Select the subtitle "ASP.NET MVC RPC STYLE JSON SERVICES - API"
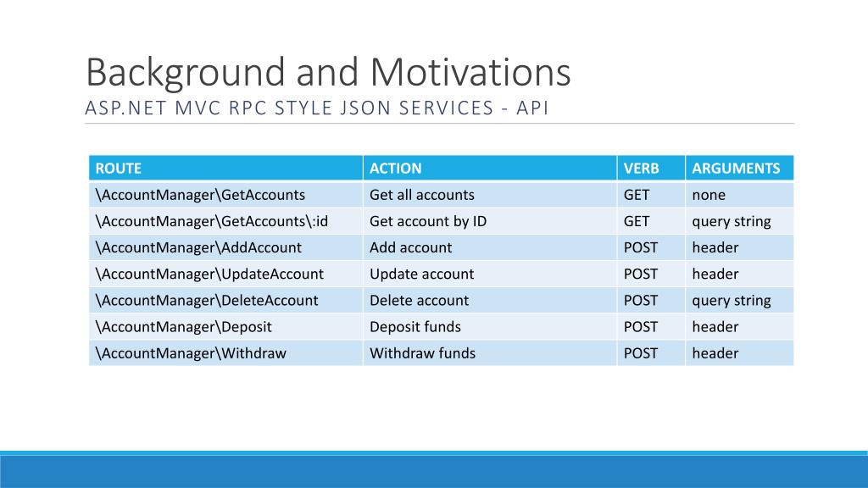This screenshot has height=488, width=868. click(x=317, y=108)
